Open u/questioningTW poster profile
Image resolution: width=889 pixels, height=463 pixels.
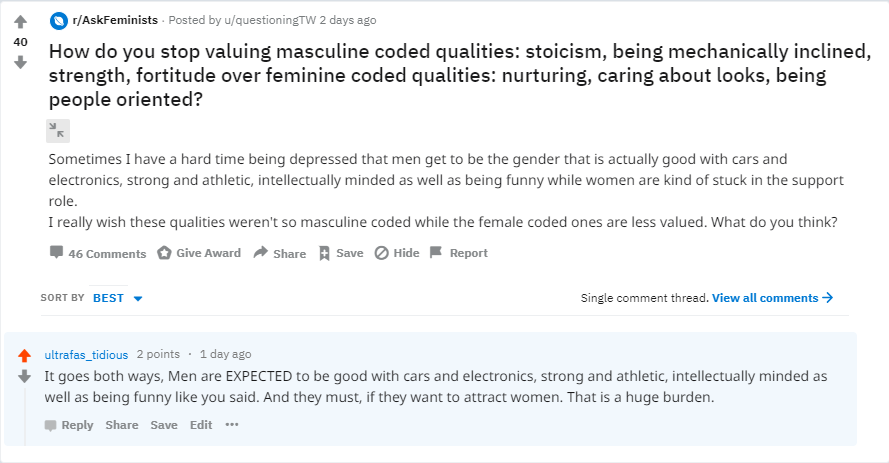[270, 20]
